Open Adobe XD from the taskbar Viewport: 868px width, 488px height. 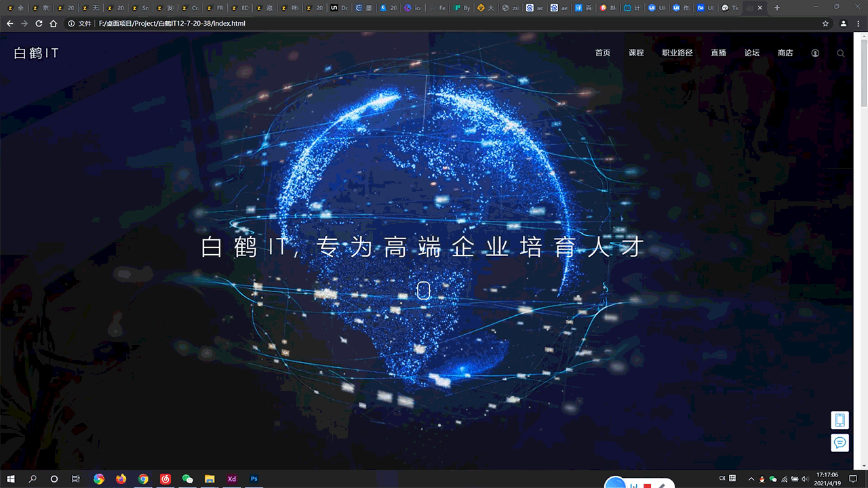pyautogui.click(x=231, y=479)
